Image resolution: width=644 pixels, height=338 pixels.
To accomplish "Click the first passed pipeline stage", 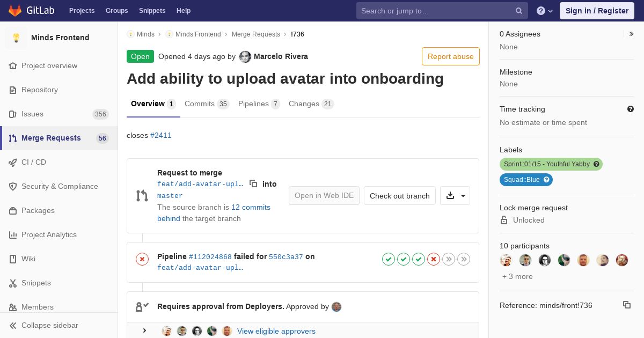I will [x=389, y=260].
